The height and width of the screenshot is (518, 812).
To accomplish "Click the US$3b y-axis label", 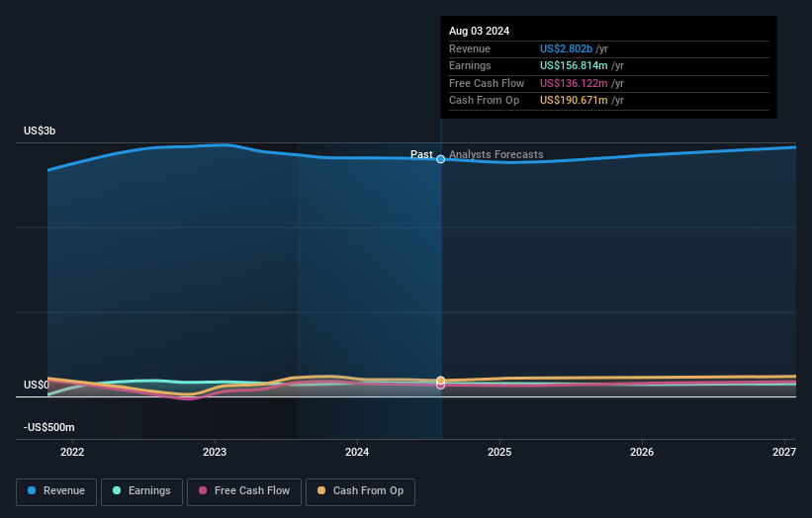I will (x=40, y=130).
